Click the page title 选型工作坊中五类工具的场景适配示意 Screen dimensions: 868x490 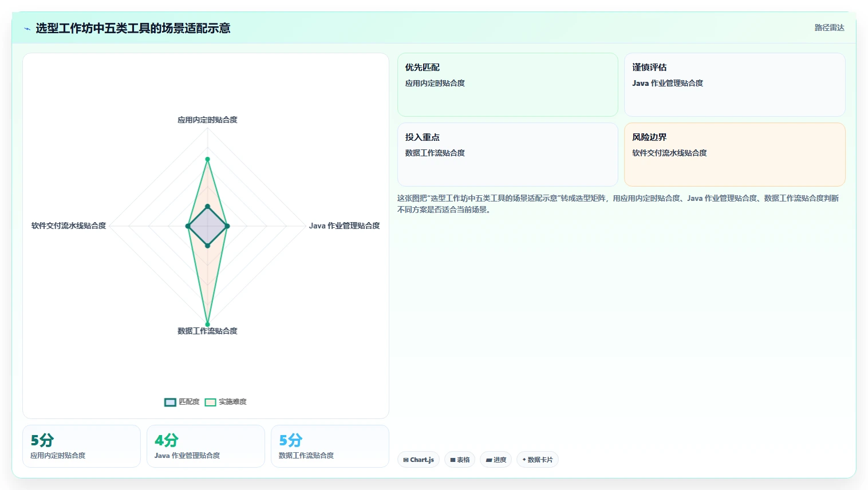[133, 28]
